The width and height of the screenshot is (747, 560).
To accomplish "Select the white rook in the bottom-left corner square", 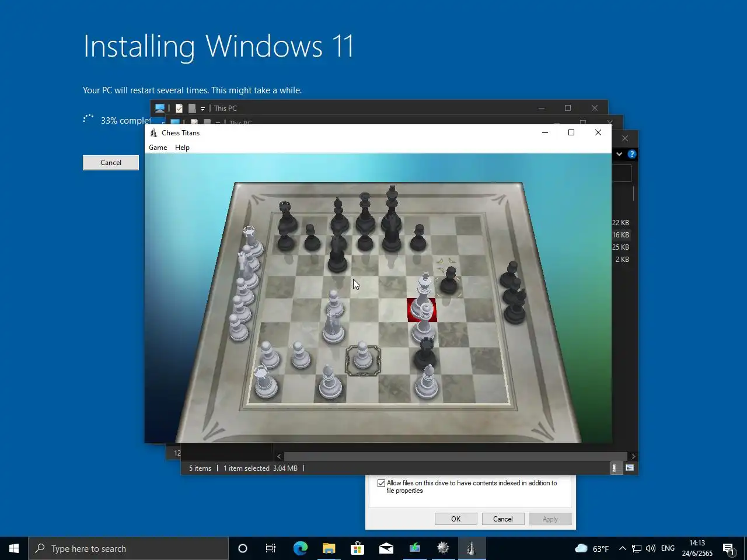I will tap(266, 383).
